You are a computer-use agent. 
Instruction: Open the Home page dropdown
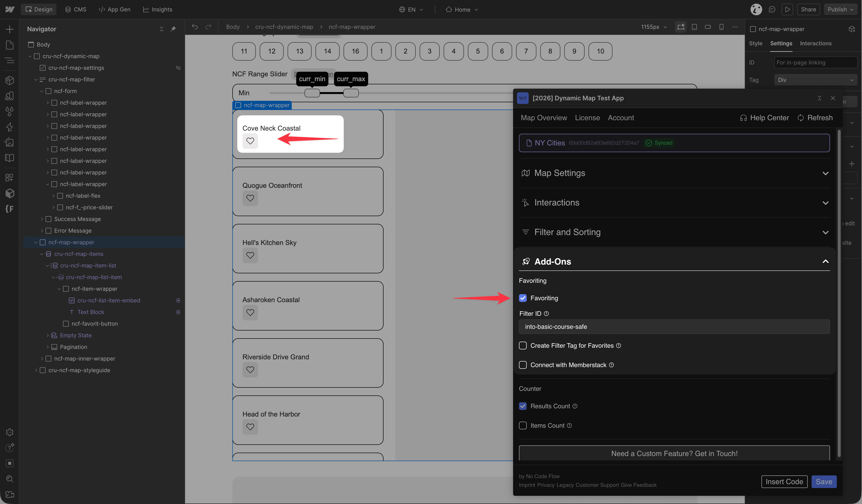pyautogui.click(x=462, y=10)
